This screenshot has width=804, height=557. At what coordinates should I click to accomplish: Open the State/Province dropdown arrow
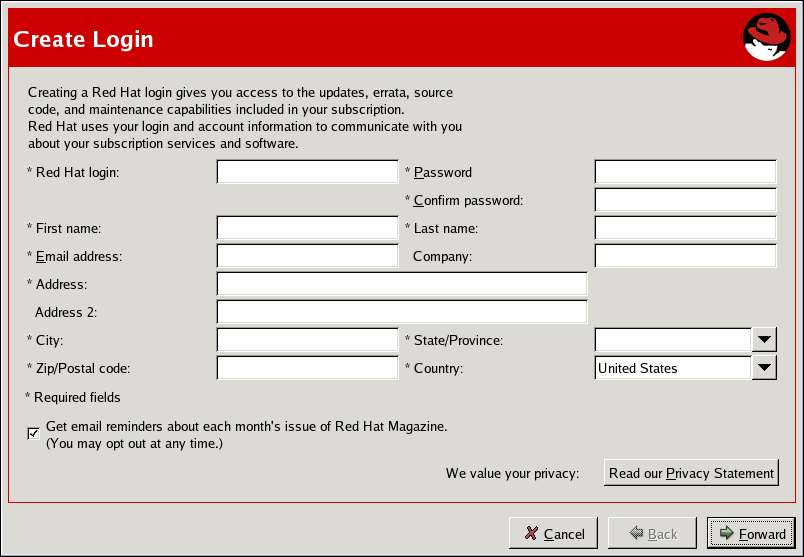[764, 340]
